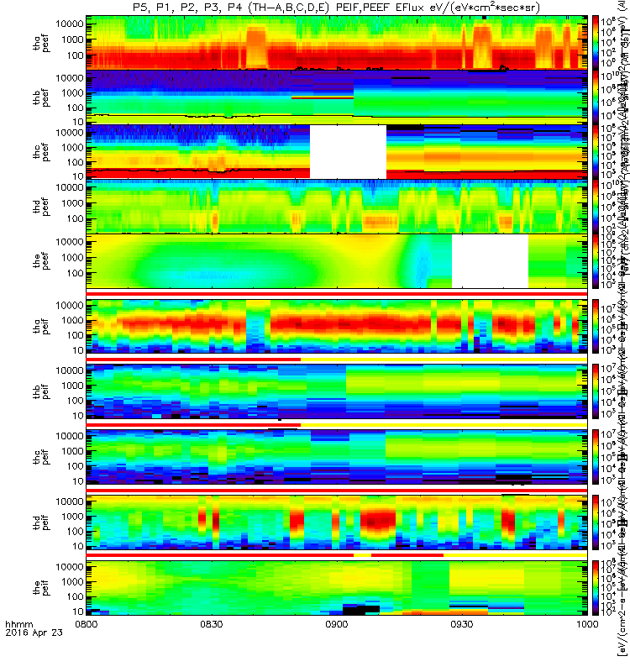The height and width of the screenshot is (672, 630).
Task: Click the white data gap in thc peef panel
Action: pos(348,152)
